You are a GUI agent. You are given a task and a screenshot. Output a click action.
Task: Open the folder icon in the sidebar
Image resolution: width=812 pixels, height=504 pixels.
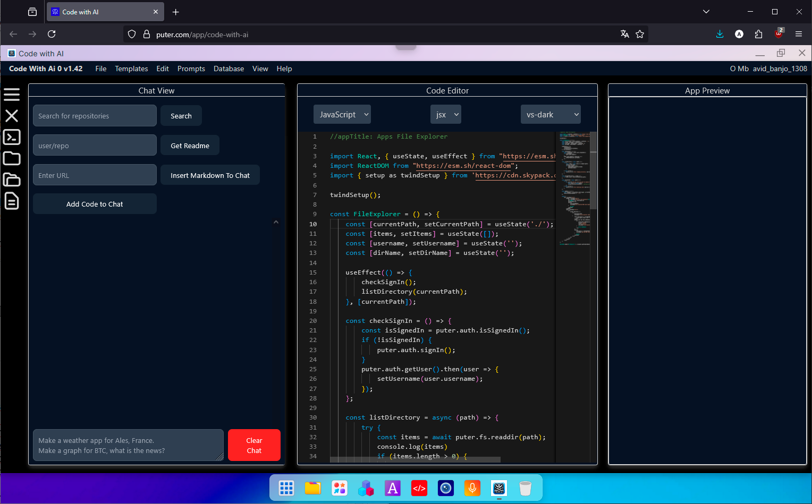pyautogui.click(x=12, y=158)
